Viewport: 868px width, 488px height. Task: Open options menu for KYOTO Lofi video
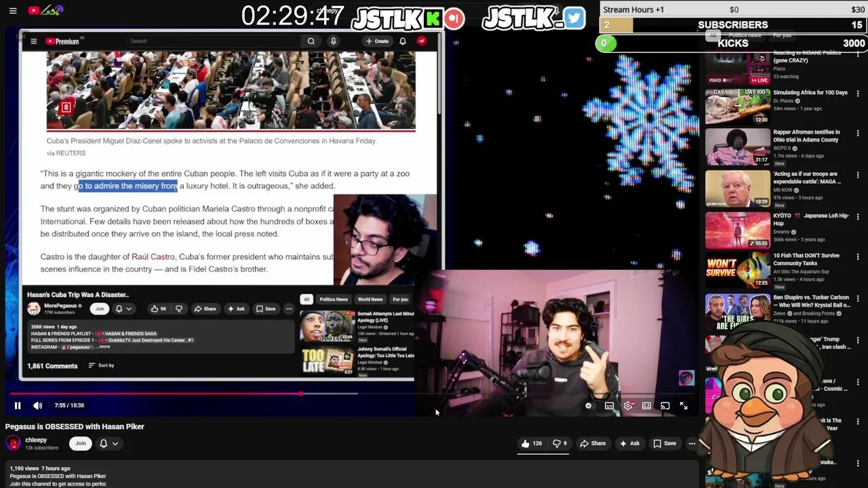(x=858, y=217)
